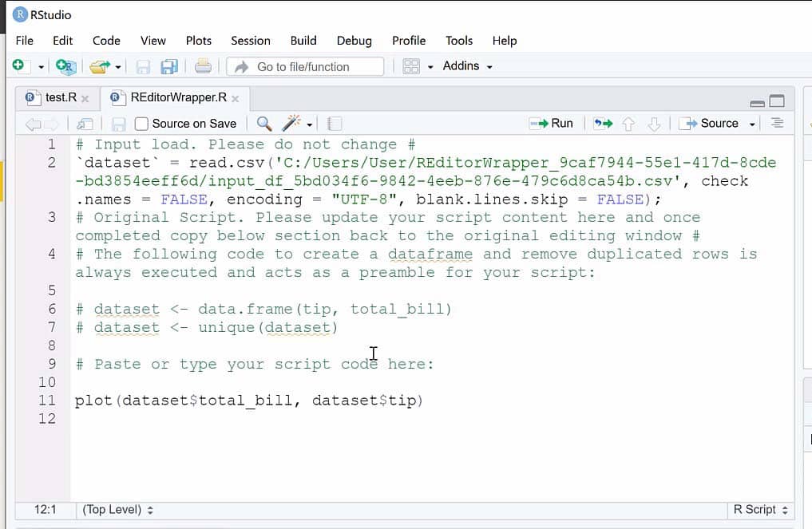The image size is (812, 529).
Task: Enable the Source on Save checkbox
Action: coord(141,124)
